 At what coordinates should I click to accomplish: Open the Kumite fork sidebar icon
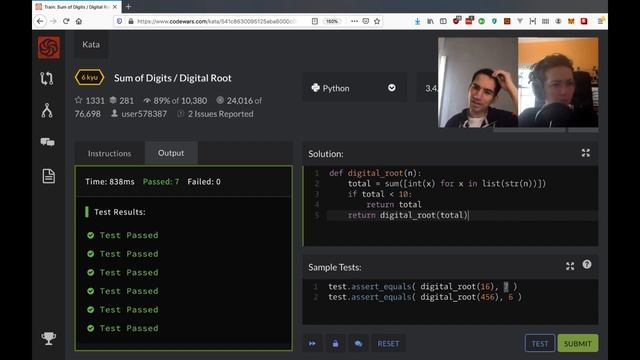47,111
